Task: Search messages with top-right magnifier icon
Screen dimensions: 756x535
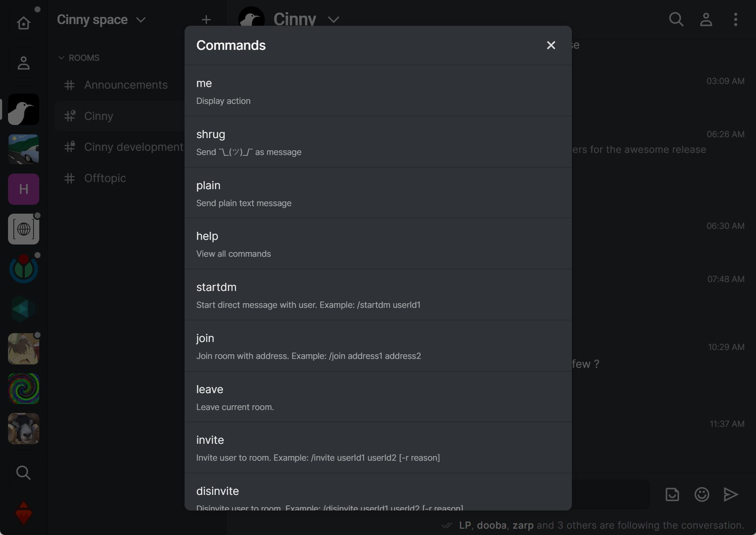Action: point(676,19)
